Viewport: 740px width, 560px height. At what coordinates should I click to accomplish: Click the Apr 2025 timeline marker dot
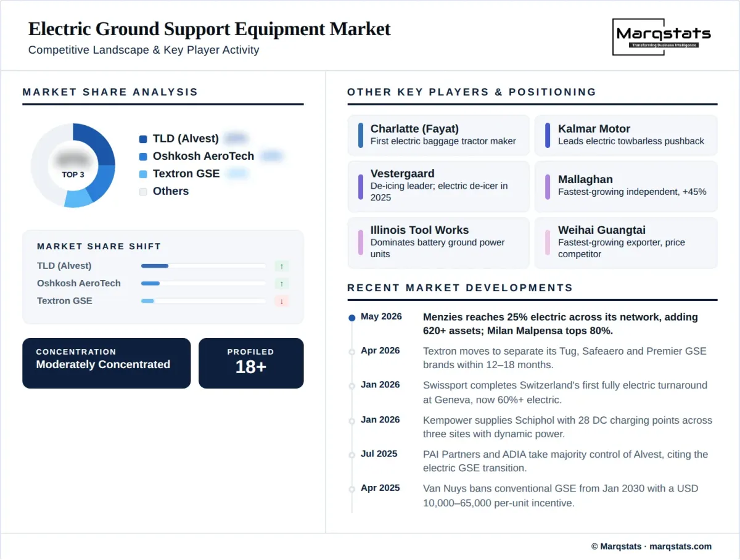pyautogui.click(x=352, y=489)
